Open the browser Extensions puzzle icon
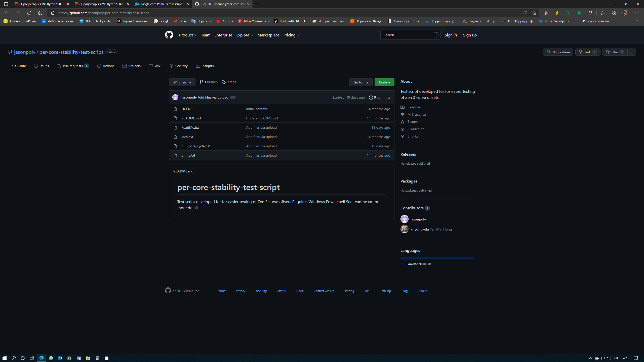This screenshot has height=362, width=644. coord(590,13)
